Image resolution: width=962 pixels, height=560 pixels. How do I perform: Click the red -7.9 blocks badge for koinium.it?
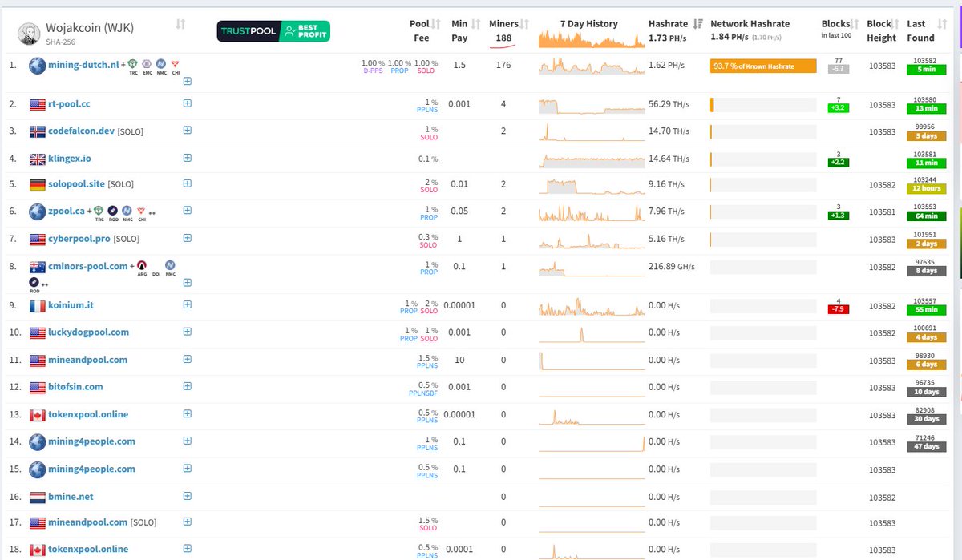pyautogui.click(x=838, y=309)
